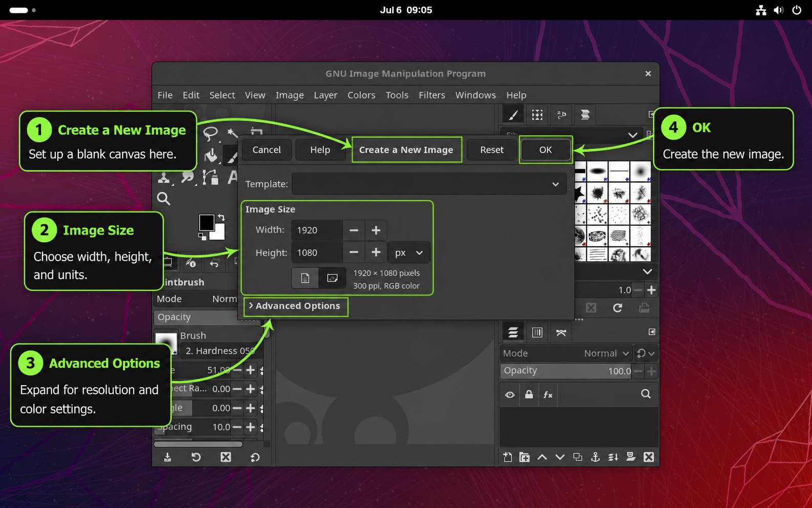Select the Bucket Fill tool
812x508 pixels.
[210, 155]
